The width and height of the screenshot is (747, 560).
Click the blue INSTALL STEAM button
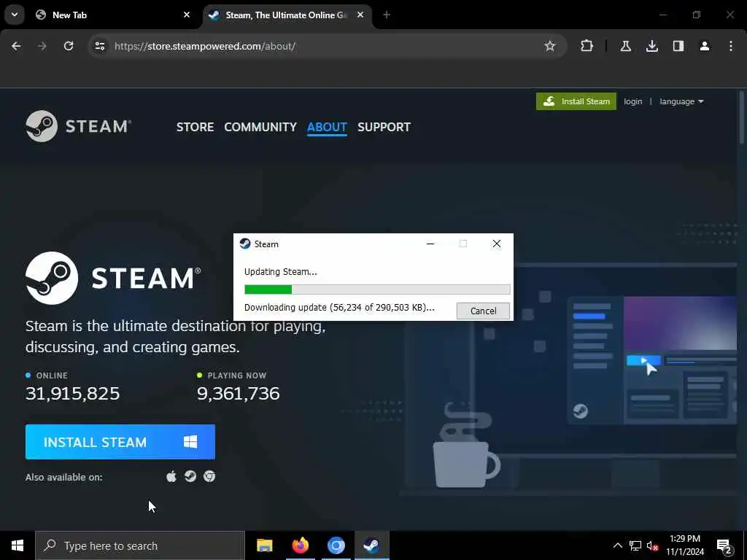coord(120,442)
